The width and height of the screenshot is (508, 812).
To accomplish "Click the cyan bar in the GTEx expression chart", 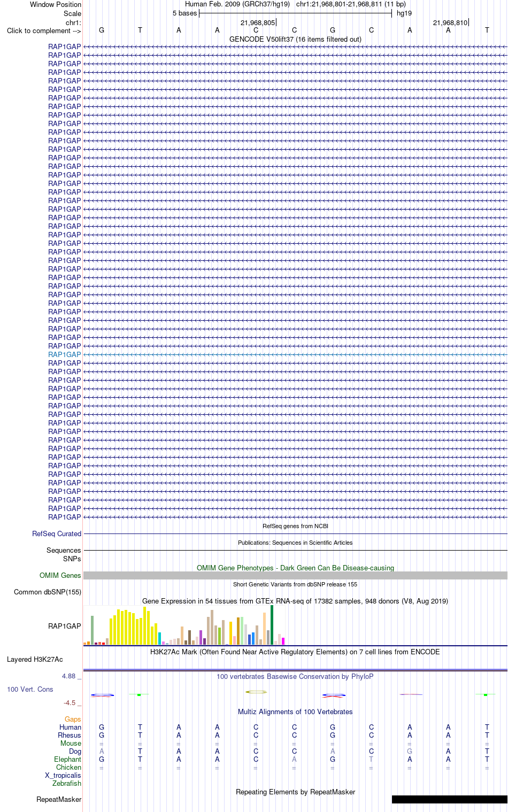I will click(x=159, y=638).
